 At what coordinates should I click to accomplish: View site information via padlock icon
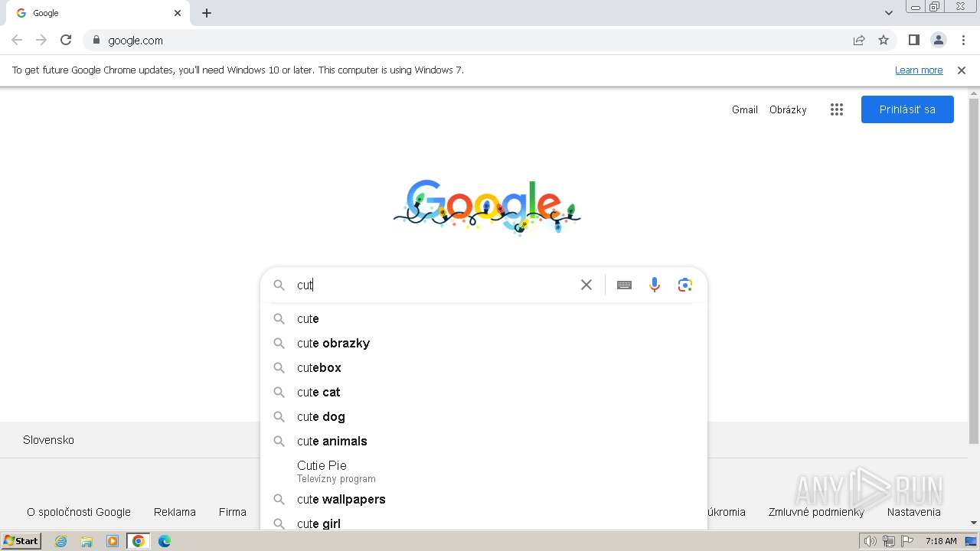click(x=96, y=40)
